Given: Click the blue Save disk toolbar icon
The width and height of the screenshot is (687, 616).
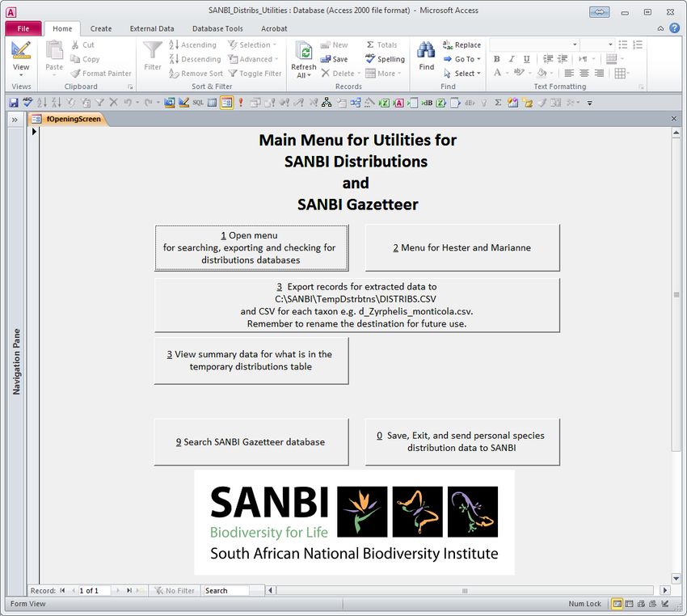Looking at the screenshot, I should [x=14, y=103].
